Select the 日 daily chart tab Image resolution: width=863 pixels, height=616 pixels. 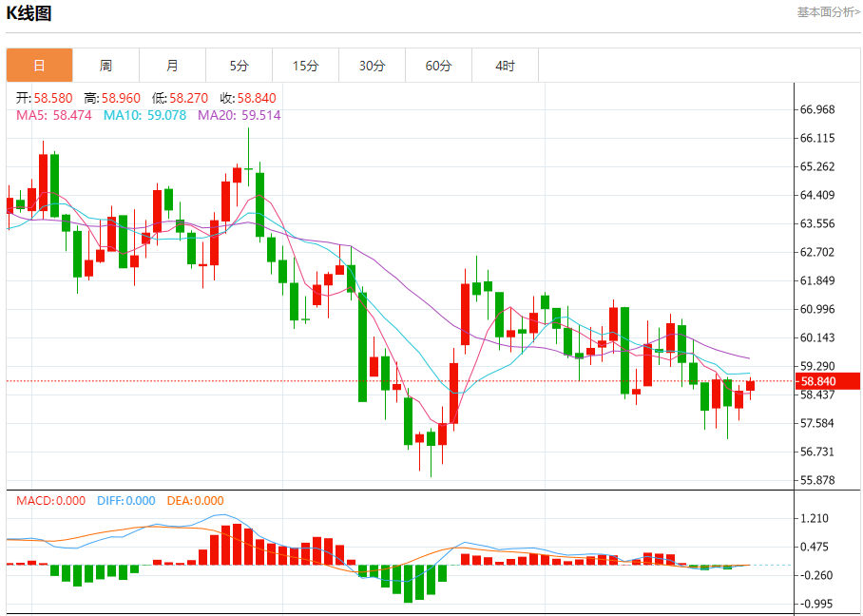(x=39, y=66)
